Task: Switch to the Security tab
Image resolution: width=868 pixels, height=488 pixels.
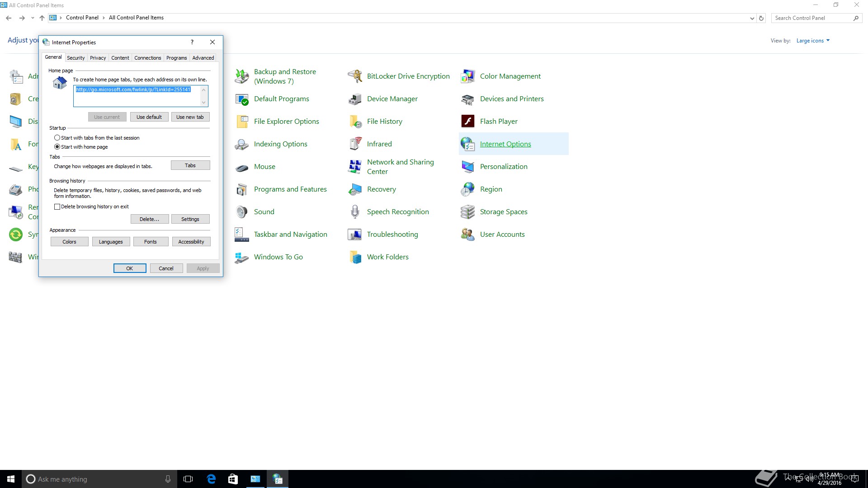Action: [75, 58]
